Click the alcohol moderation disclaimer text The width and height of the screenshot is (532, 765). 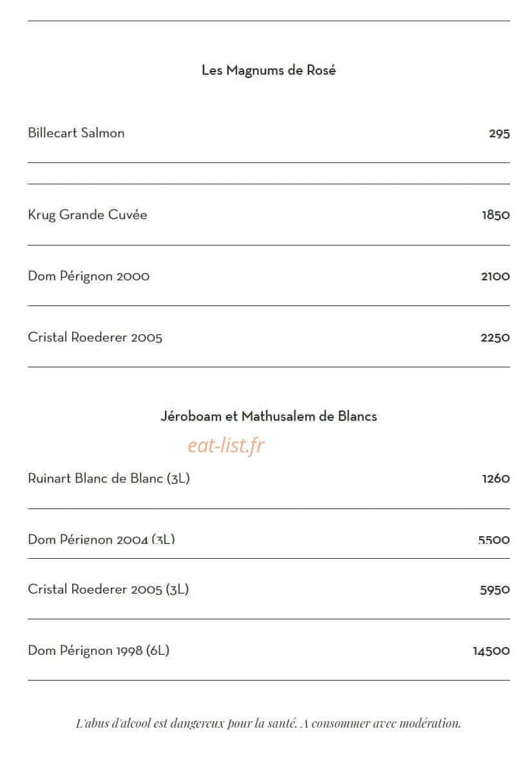[268, 723]
